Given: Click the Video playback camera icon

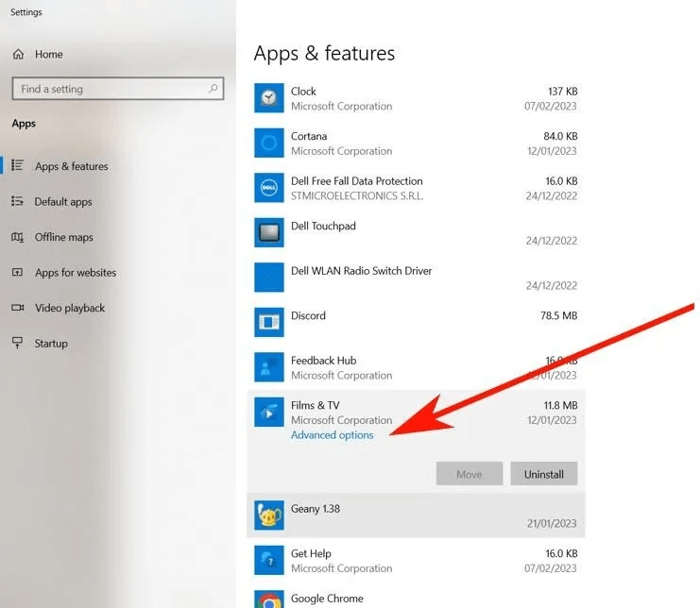Looking at the screenshot, I should [17, 308].
